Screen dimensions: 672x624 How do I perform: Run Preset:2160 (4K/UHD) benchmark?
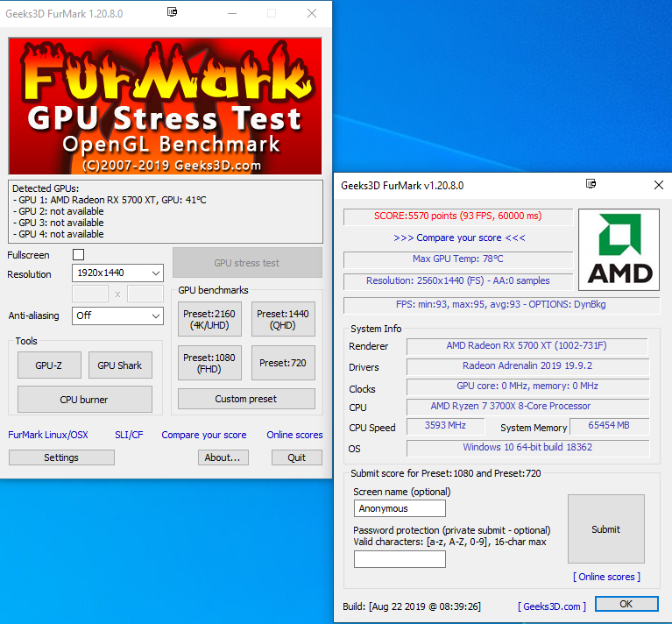pos(209,319)
